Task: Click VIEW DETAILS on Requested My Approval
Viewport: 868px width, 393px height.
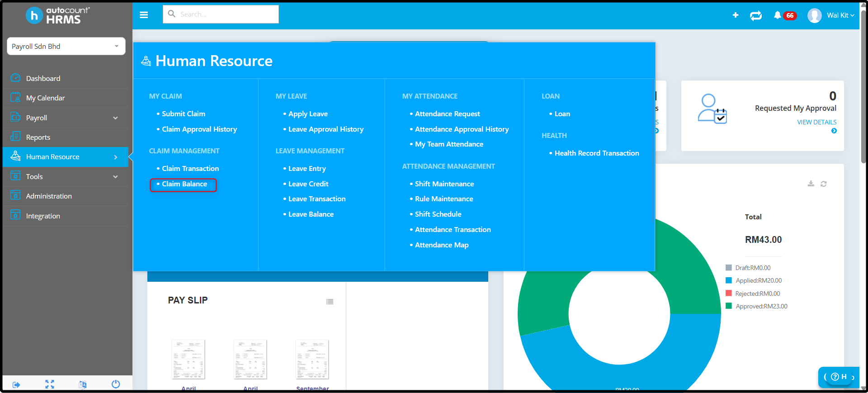Action: click(x=816, y=122)
